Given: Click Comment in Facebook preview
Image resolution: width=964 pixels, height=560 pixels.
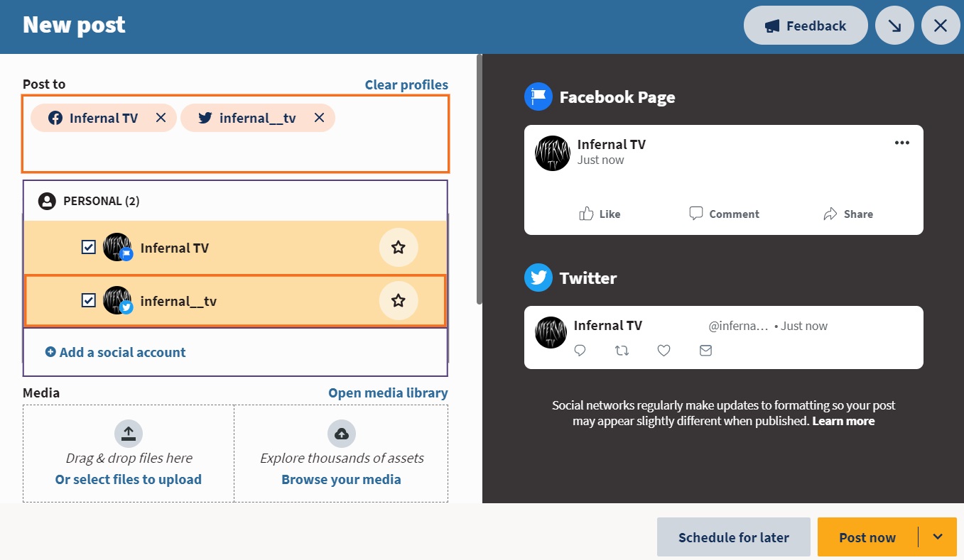Looking at the screenshot, I should coord(724,214).
